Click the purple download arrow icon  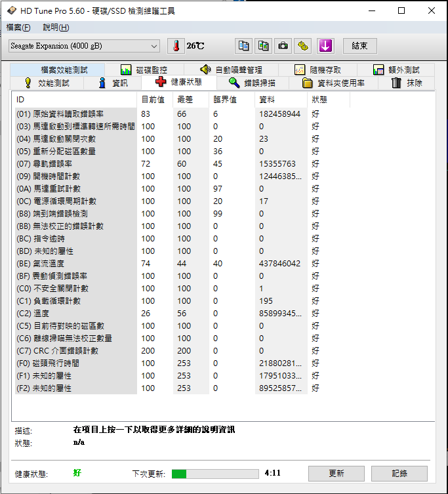click(x=325, y=46)
